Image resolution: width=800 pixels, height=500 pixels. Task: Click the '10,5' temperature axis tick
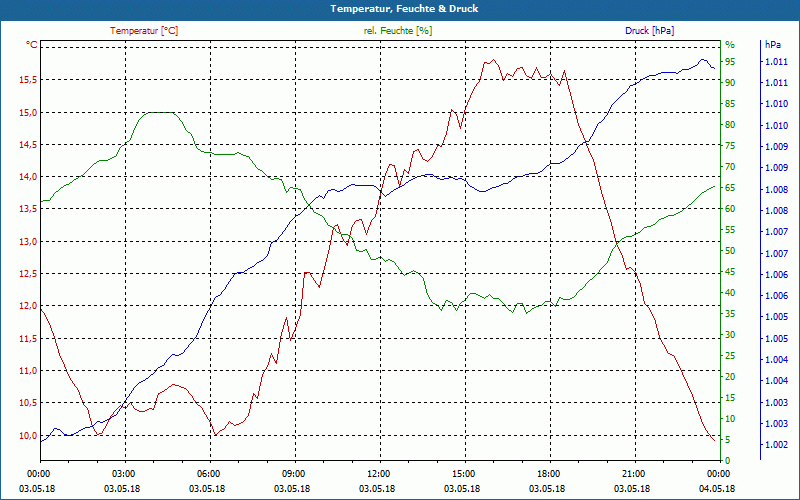28,403
